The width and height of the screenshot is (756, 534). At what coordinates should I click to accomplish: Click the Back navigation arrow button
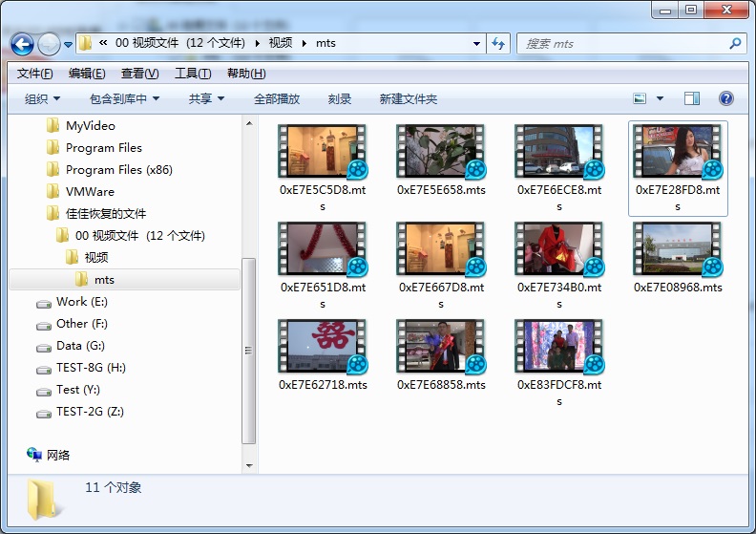point(23,44)
